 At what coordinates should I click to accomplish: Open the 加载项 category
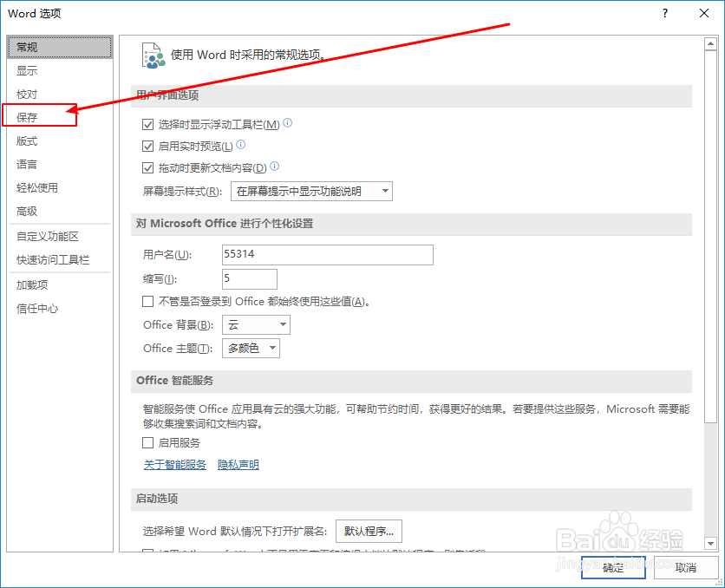click(60, 284)
